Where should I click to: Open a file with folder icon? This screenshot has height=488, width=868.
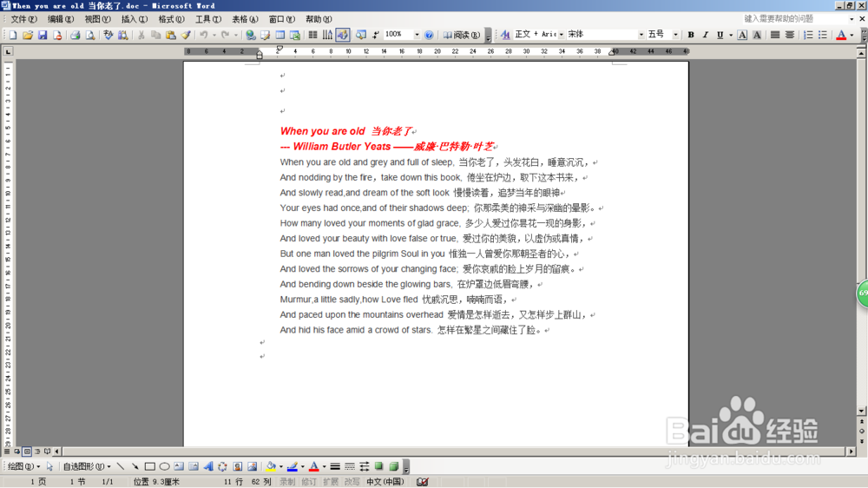[28, 35]
